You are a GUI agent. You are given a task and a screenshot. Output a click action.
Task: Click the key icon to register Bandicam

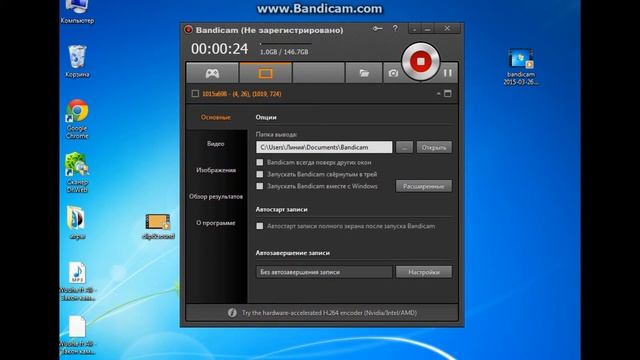click(378, 29)
